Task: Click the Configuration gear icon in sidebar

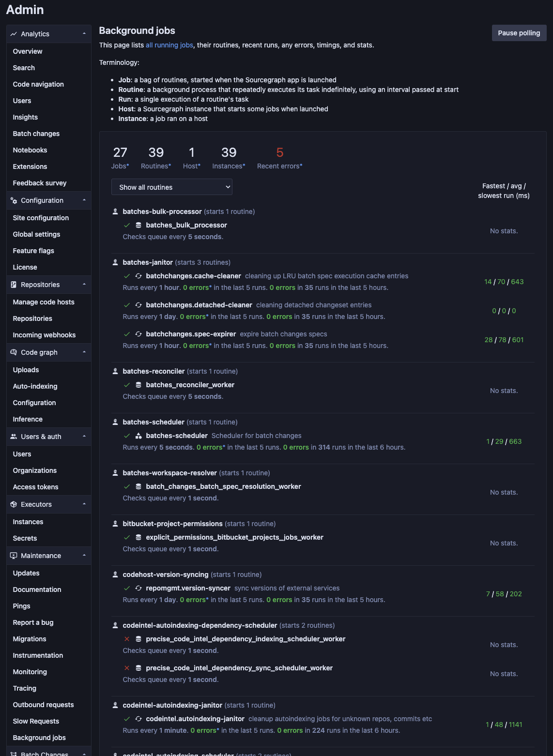Action: (x=14, y=200)
